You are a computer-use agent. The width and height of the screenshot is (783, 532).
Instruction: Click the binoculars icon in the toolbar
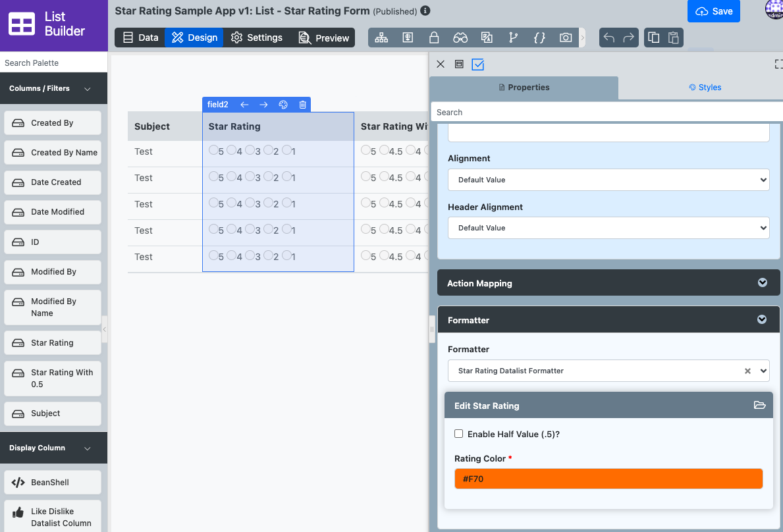460,38
